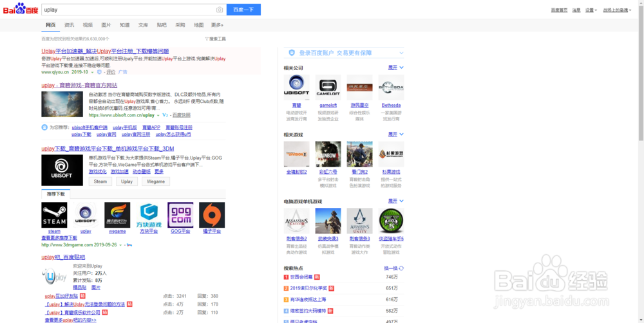
Task: Open the 百度快照 link
Action: coord(181,115)
